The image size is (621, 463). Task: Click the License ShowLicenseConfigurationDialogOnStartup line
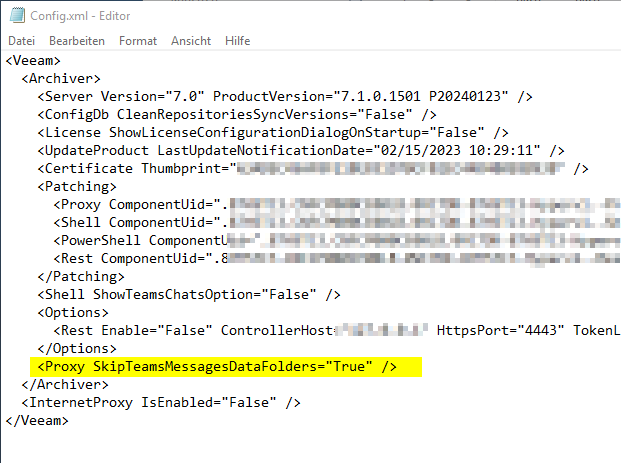tap(273, 132)
